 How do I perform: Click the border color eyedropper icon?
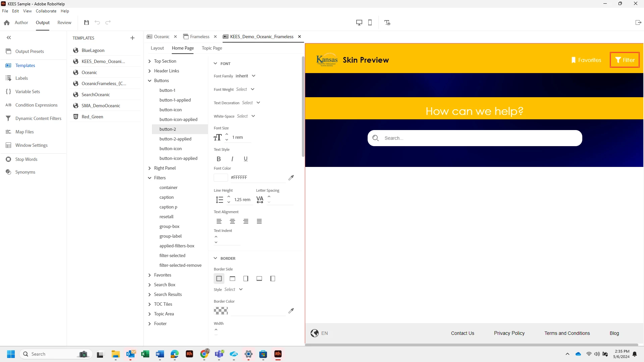pyautogui.click(x=291, y=311)
